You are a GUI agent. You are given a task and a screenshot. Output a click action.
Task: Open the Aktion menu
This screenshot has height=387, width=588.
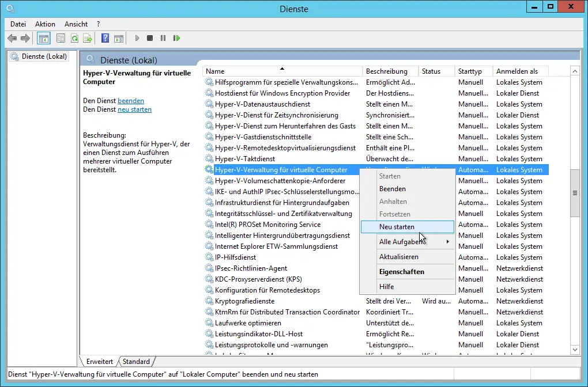45,24
